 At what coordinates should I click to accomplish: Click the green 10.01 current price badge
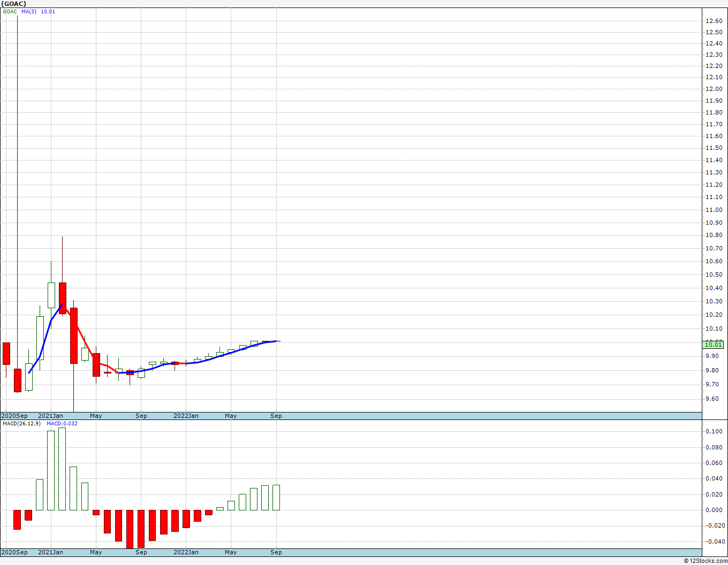point(714,345)
